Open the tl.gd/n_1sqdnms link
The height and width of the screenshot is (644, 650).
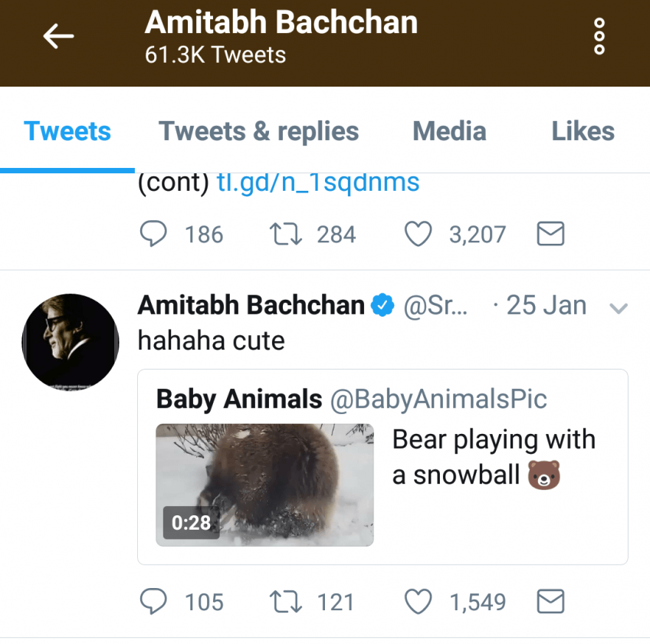pyautogui.click(x=317, y=182)
